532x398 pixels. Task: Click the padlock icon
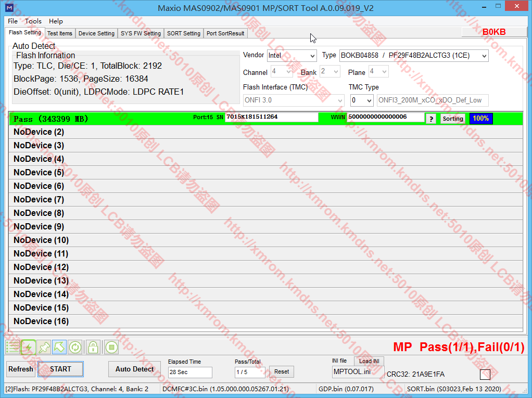[93, 347]
